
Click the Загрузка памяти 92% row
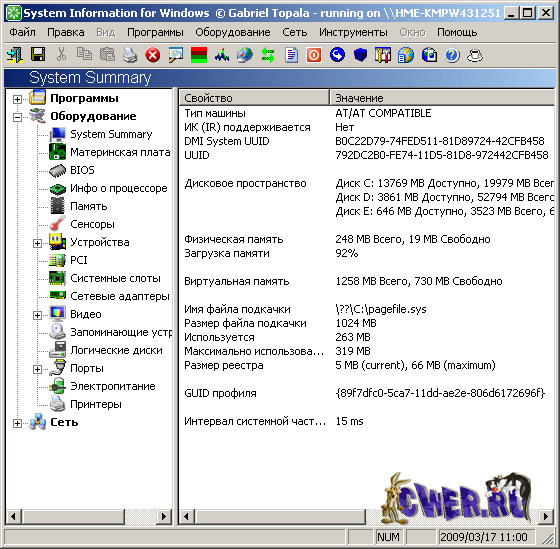367,253
